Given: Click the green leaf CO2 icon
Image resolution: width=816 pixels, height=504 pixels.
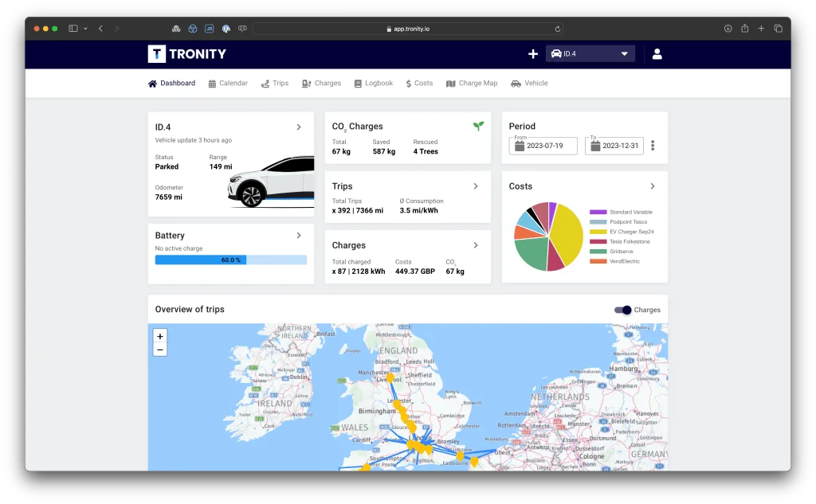Looking at the screenshot, I should [478, 126].
